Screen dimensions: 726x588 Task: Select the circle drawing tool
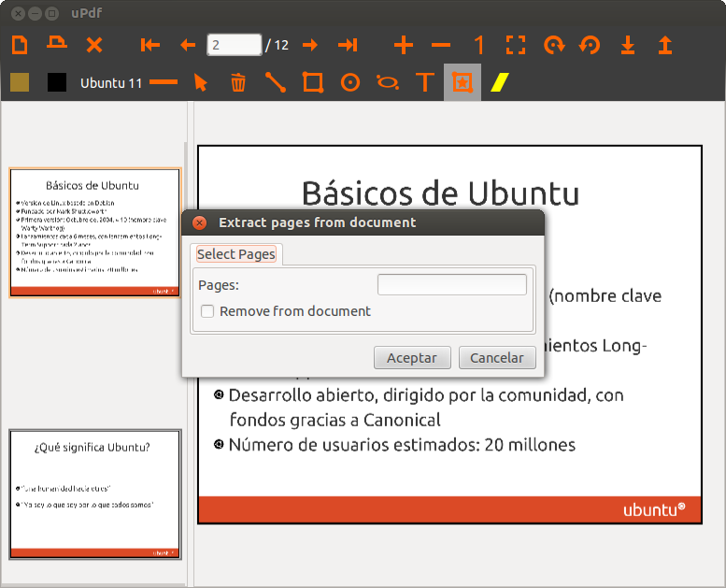[350, 82]
